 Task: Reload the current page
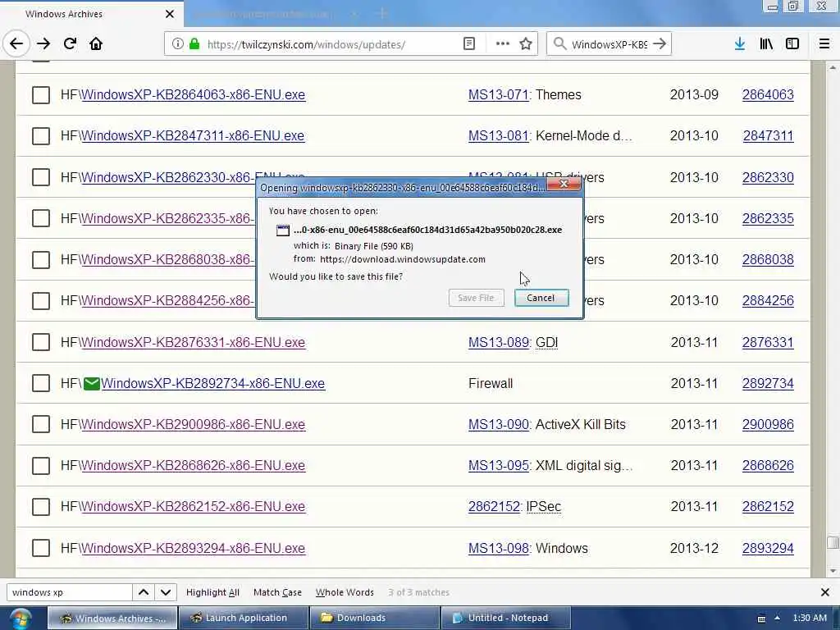70,44
